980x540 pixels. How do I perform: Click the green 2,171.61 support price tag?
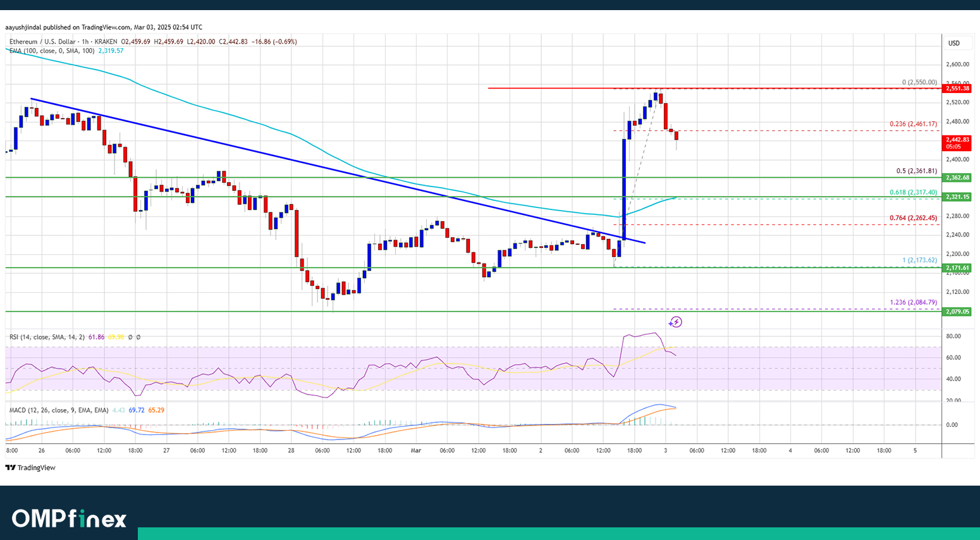click(957, 268)
